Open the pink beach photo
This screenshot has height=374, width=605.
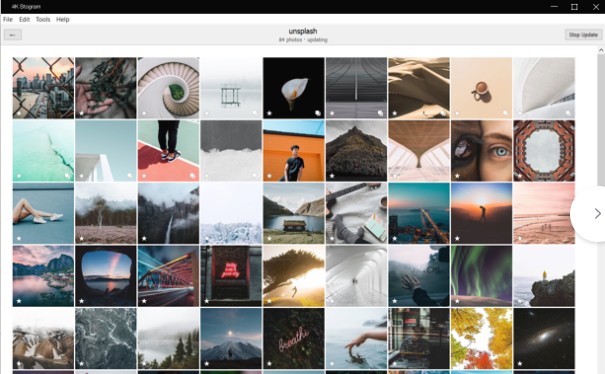pyautogui.click(x=544, y=213)
